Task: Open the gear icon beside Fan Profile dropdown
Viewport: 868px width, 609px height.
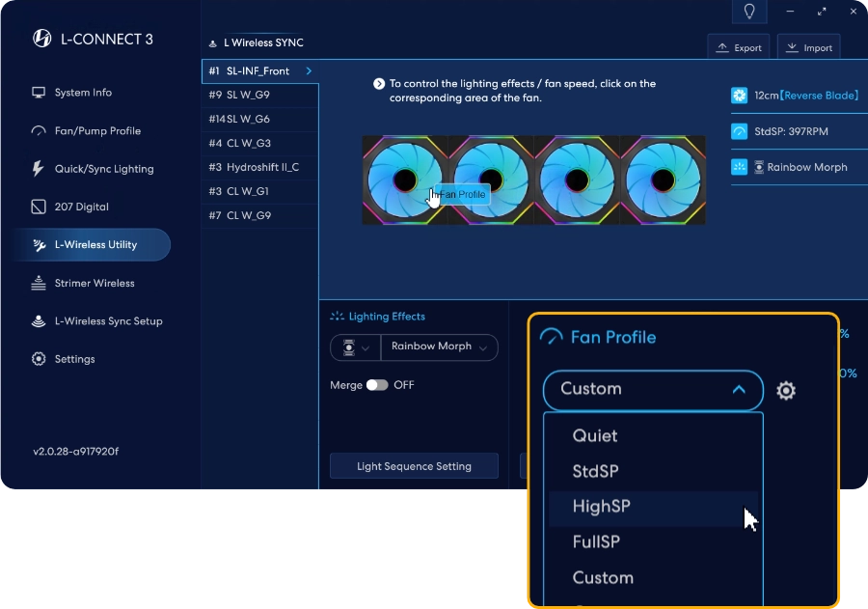Action: (x=786, y=391)
